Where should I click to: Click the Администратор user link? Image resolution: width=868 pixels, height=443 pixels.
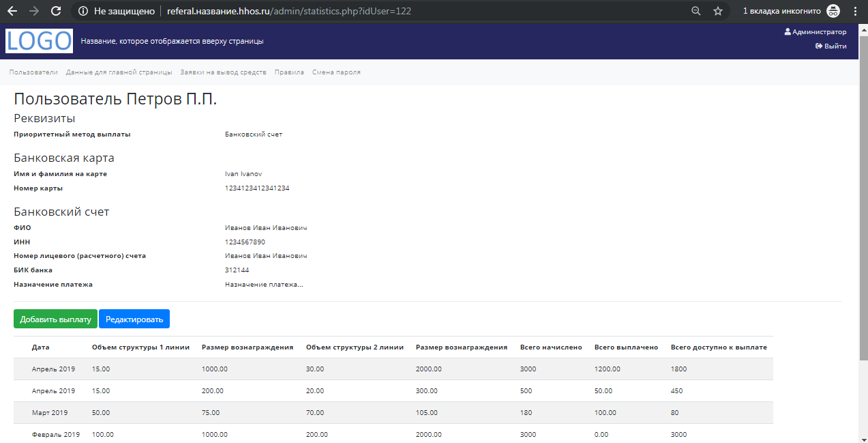[815, 32]
